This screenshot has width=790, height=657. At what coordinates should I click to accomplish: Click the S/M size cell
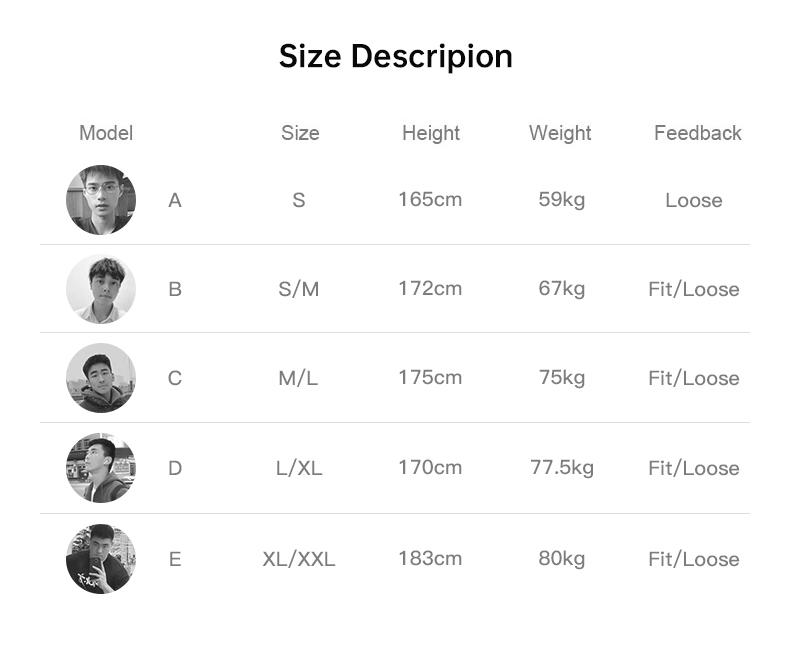point(299,289)
